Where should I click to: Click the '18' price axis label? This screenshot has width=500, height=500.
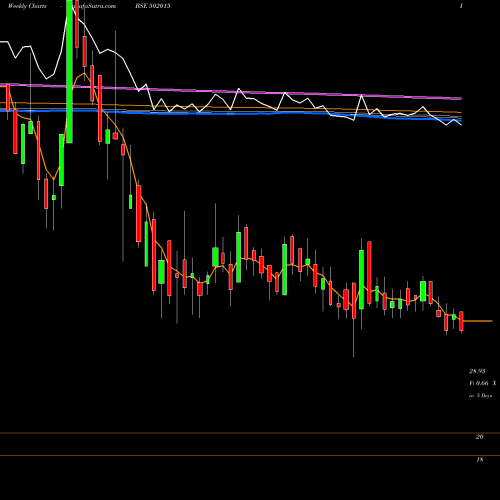[479, 460]
